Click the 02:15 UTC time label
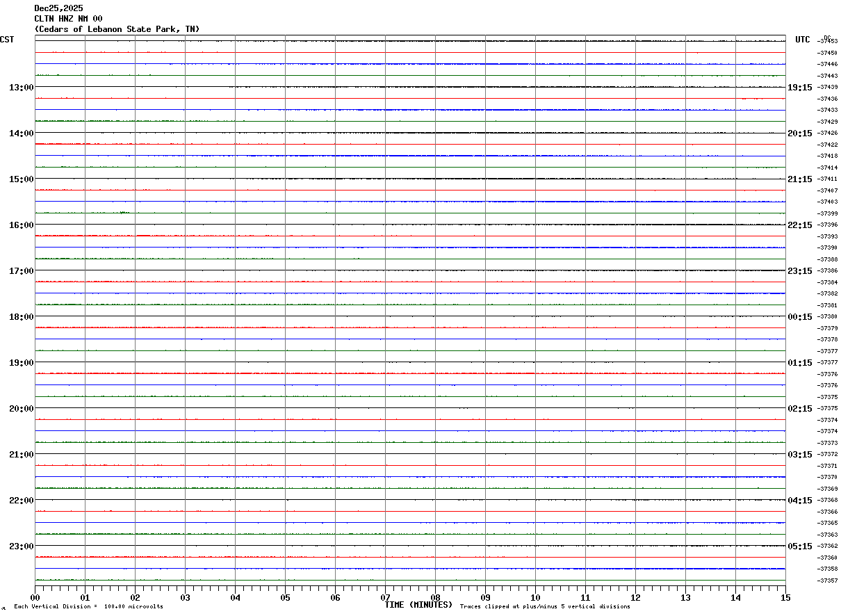 pos(799,409)
